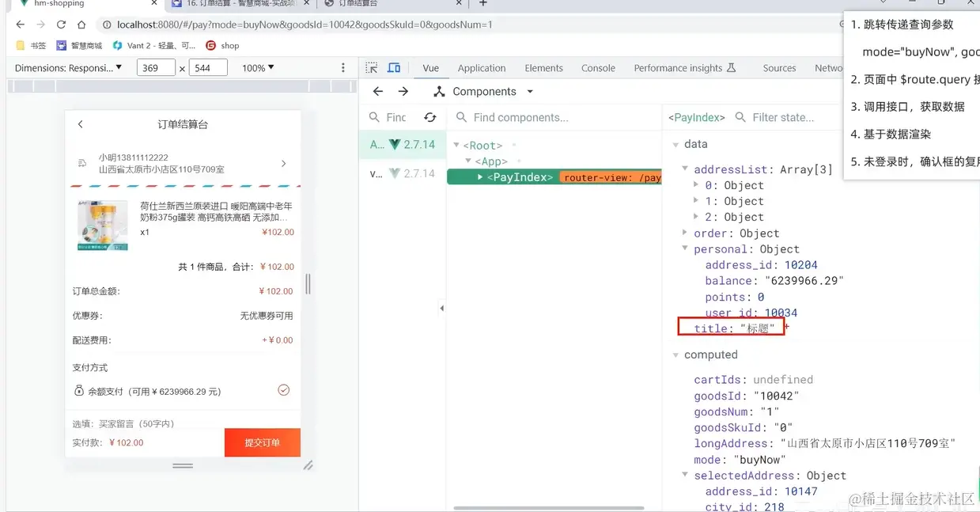Screen dimensions: 980x512
Task: Collapse the App component node
Action: (x=468, y=161)
